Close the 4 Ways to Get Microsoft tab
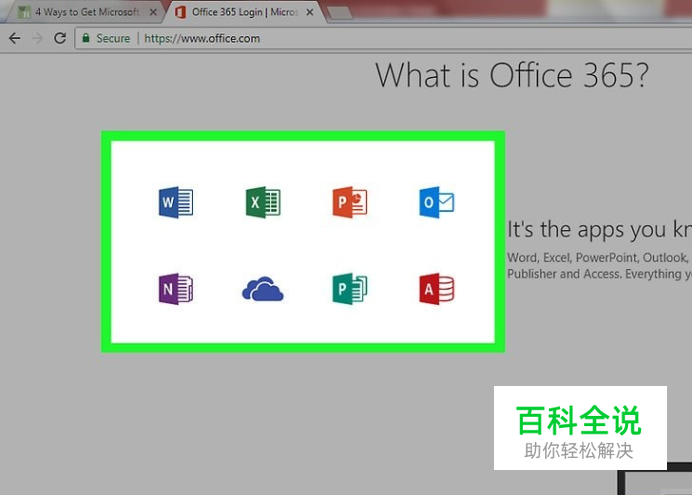This screenshot has width=692, height=495. coord(153,12)
